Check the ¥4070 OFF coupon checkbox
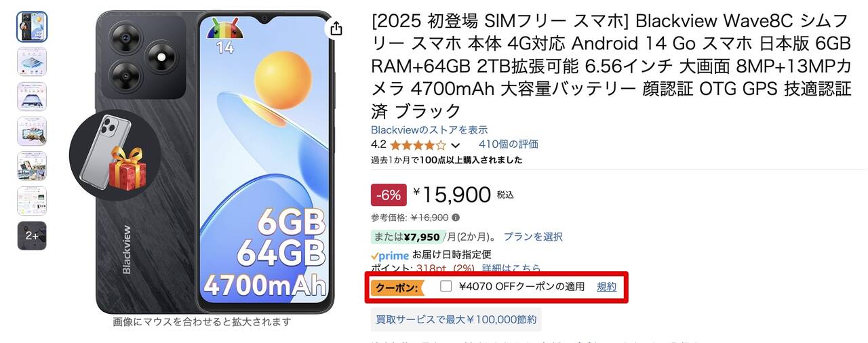868x343 pixels. coord(446,286)
